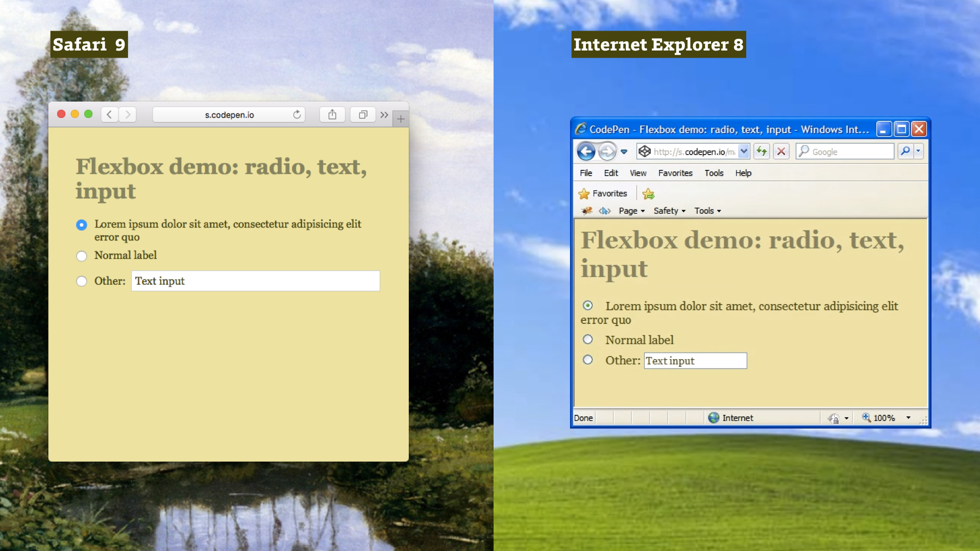Image resolution: width=980 pixels, height=551 pixels.
Task: Open Page dropdown in IE command bar
Action: (x=632, y=211)
